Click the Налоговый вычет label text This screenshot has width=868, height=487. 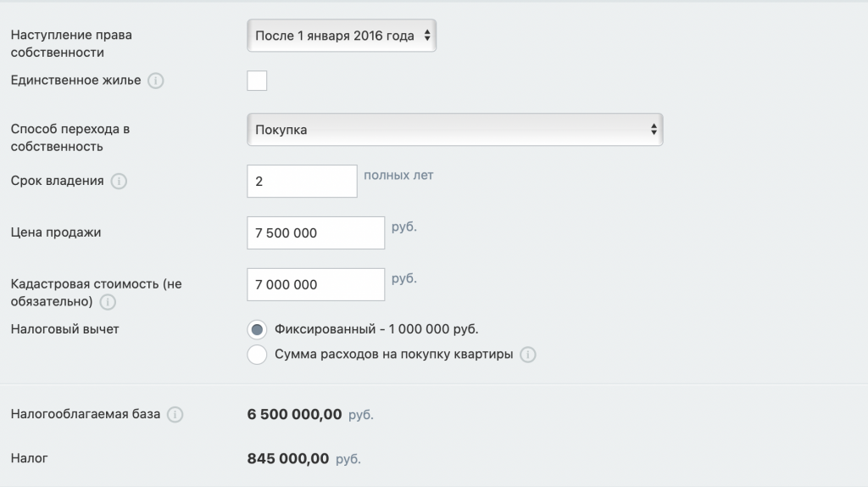(64, 329)
